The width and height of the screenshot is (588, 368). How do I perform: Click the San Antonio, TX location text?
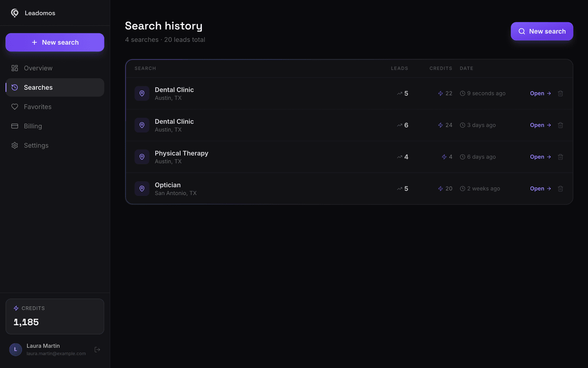tap(175, 193)
